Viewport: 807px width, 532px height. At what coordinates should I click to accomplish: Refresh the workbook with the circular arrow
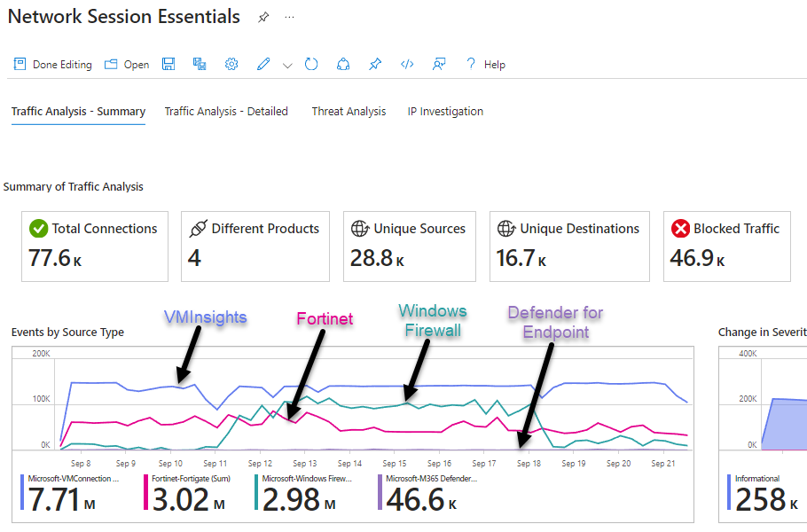coord(311,65)
